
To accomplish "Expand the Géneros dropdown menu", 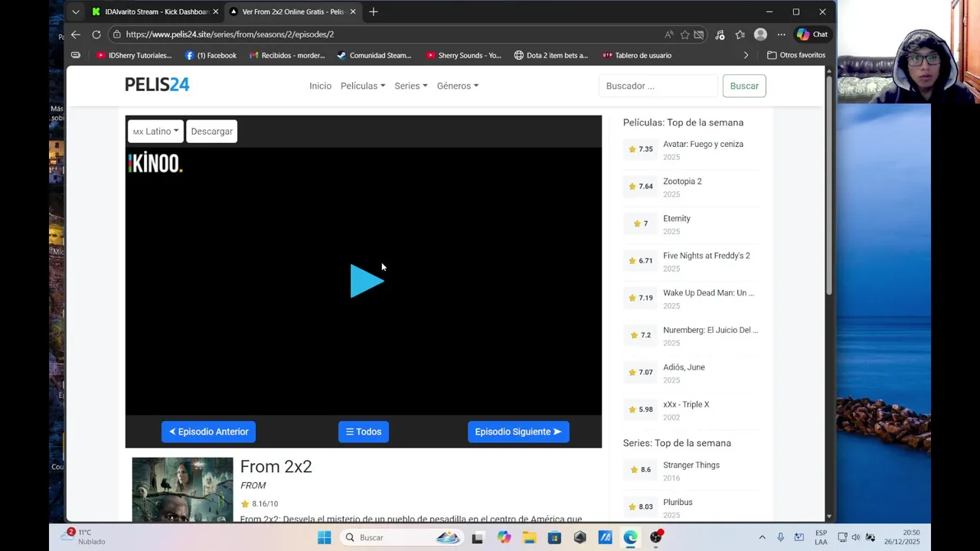I will click(458, 86).
